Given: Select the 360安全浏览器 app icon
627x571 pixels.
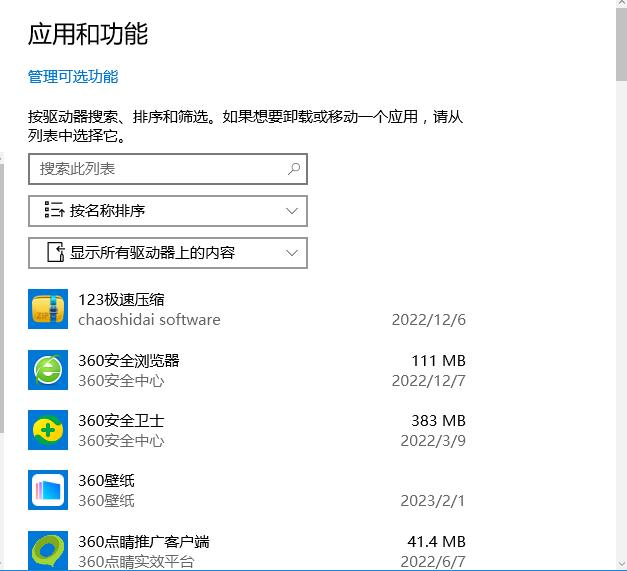Looking at the screenshot, I should pyautogui.click(x=48, y=370).
